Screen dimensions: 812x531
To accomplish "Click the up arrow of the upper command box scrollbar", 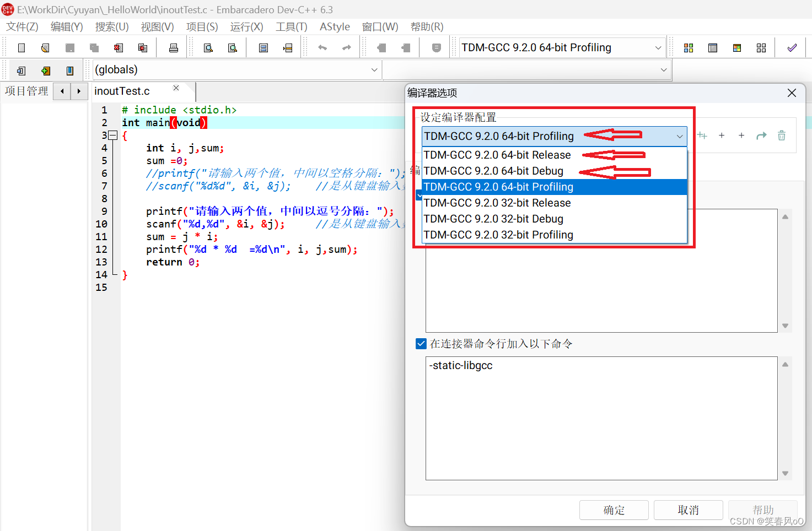I will (785, 216).
